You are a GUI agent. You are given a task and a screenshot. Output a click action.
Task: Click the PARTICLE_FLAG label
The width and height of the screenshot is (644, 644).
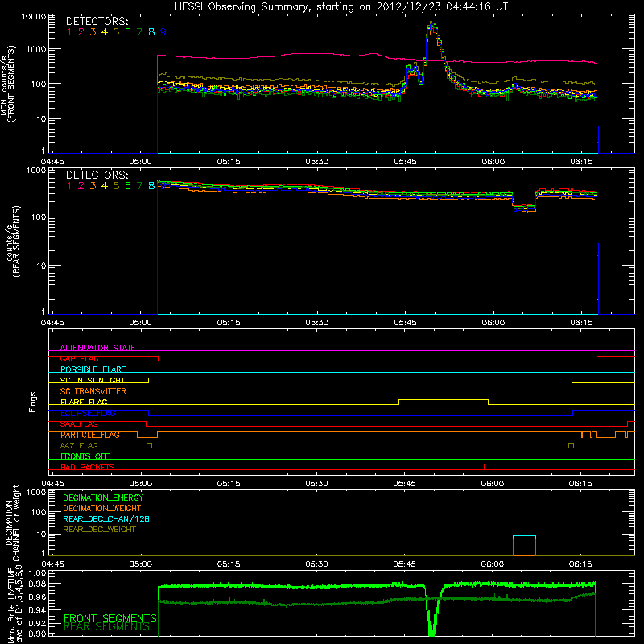click(x=90, y=435)
